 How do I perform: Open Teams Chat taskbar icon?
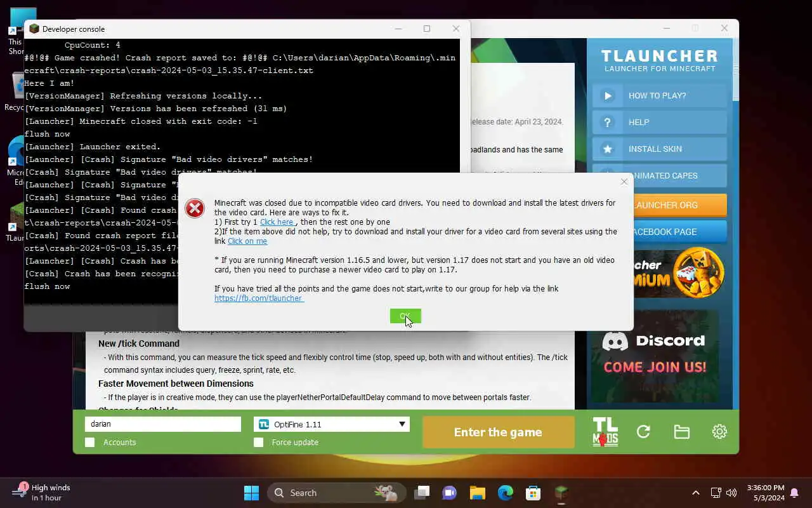coord(450,493)
